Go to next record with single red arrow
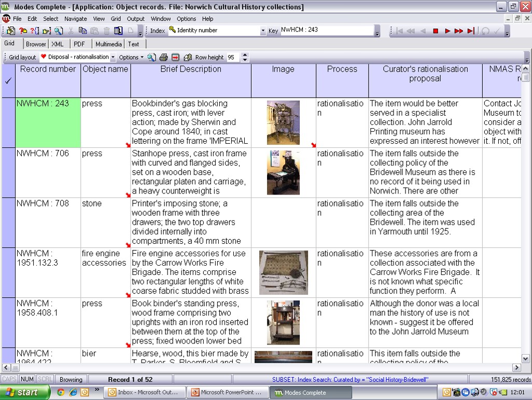 pyautogui.click(x=447, y=31)
